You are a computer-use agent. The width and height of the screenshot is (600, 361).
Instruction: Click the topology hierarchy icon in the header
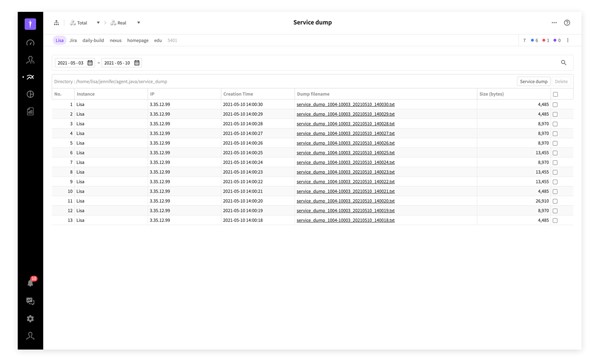(56, 23)
